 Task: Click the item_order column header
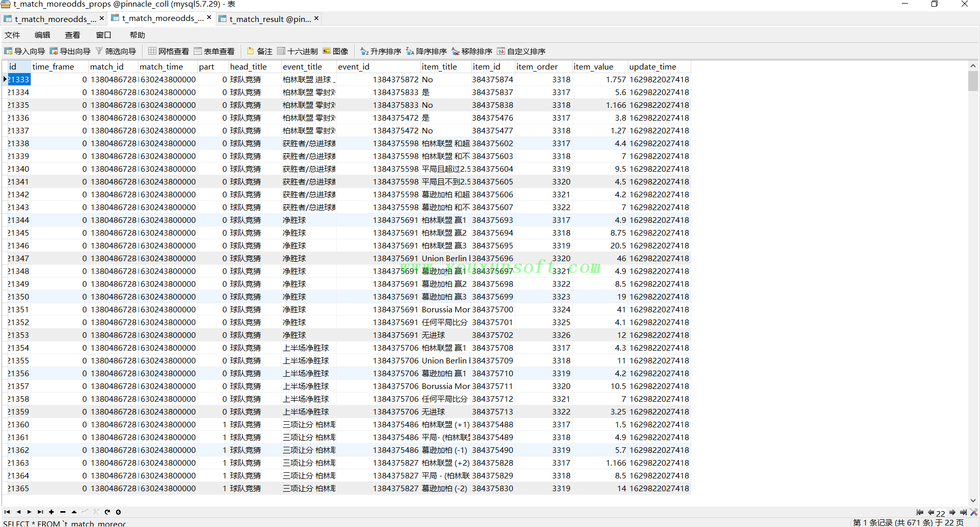point(543,66)
